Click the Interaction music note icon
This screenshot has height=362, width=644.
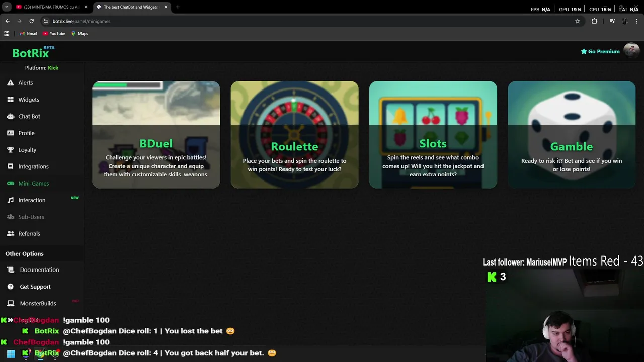[x=10, y=200]
